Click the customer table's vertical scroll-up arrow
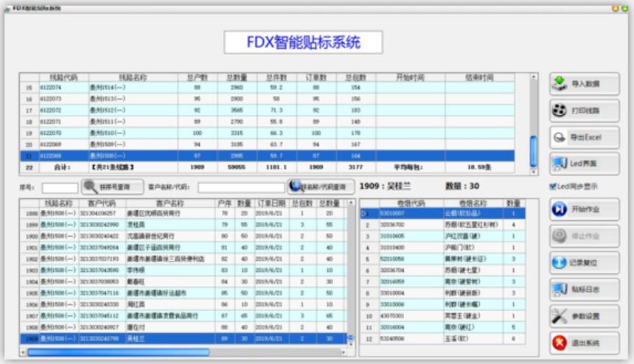The width and height of the screenshot is (634, 364). pyautogui.click(x=351, y=203)
